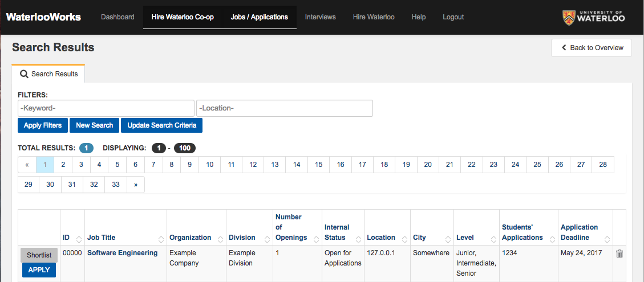
Task: Go to results page 7
Action: 153,165
